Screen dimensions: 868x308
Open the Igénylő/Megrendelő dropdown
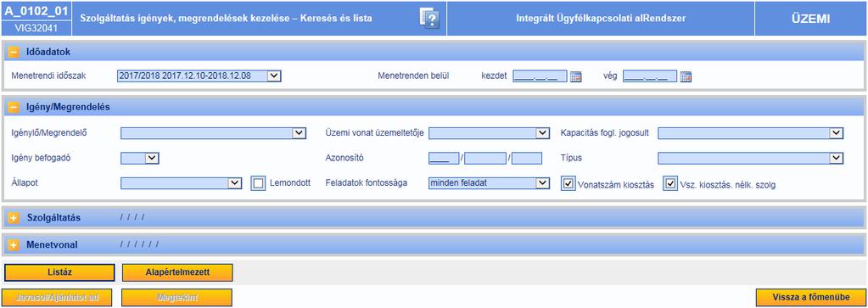click(x=213, y=133)
